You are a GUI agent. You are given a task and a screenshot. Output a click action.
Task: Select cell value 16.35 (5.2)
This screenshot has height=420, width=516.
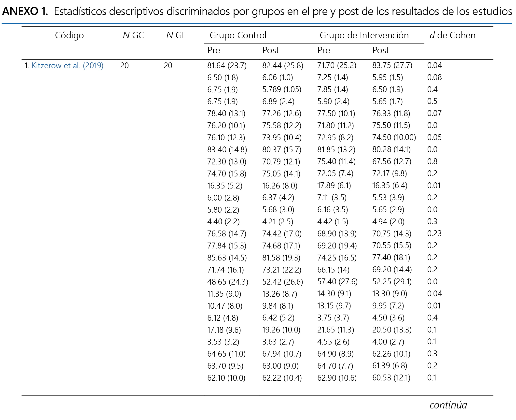pos(225,186)
